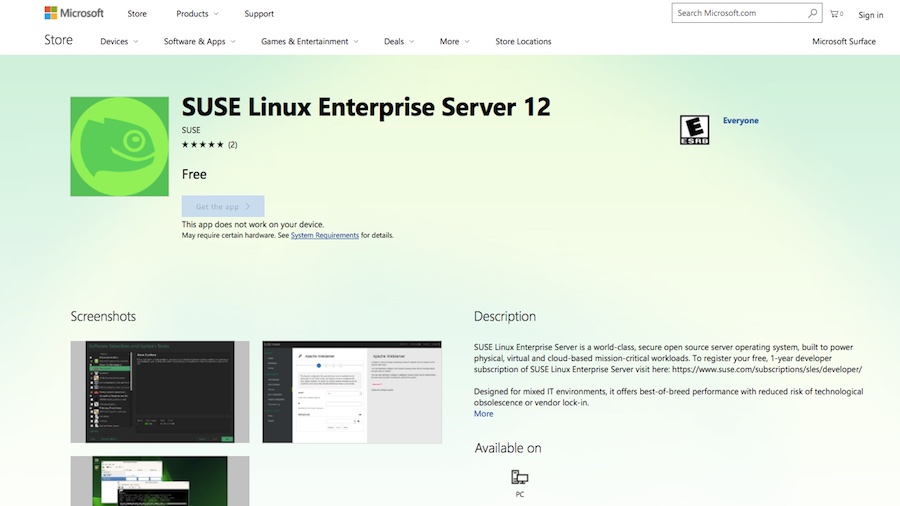Viewport: 900px width, 506px height.
Task: Click the PC device icon
Action: (x=519, y=477)
